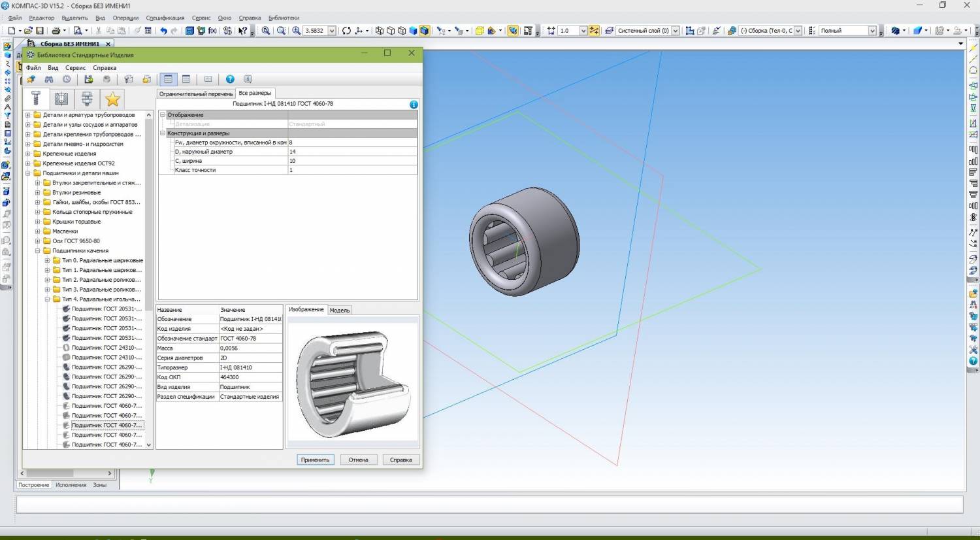The image size is (980, 540).
Task: Select the hole section category icon
Action: [61, 99]
